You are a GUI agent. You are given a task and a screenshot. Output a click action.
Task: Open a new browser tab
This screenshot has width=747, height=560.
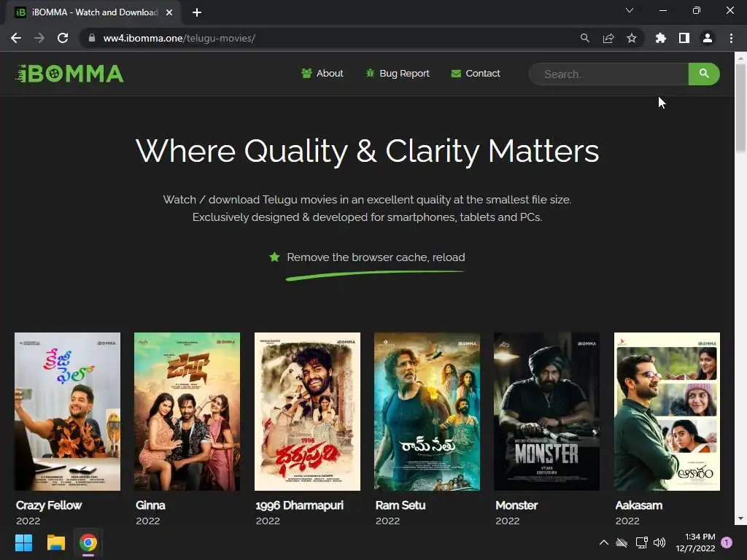click(x=197, y=12)
